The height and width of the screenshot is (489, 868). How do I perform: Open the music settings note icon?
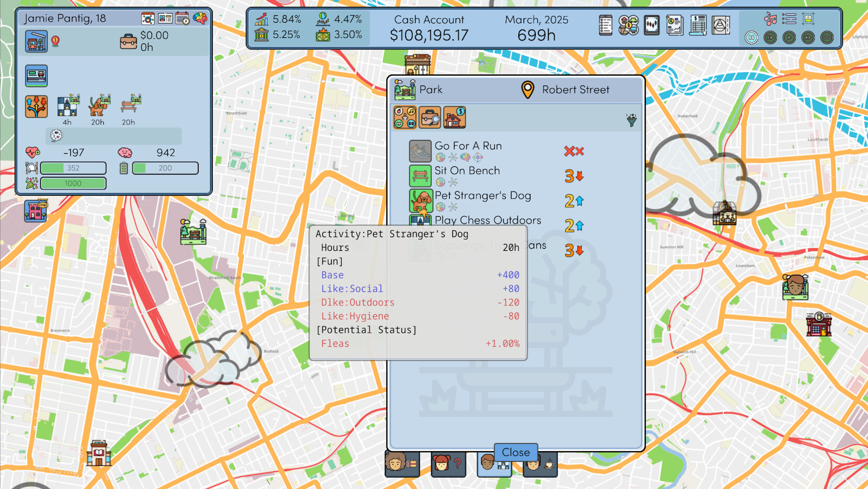tap(770, 19)
